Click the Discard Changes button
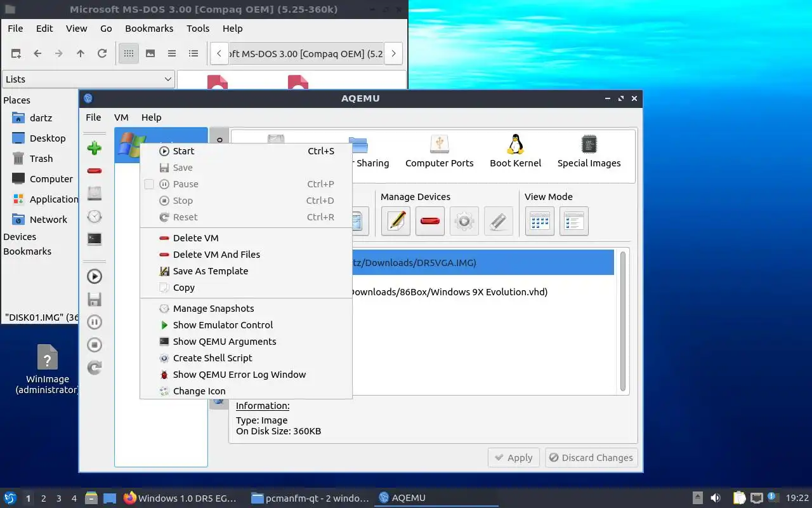Screen dimensions: 812x508 591,458
